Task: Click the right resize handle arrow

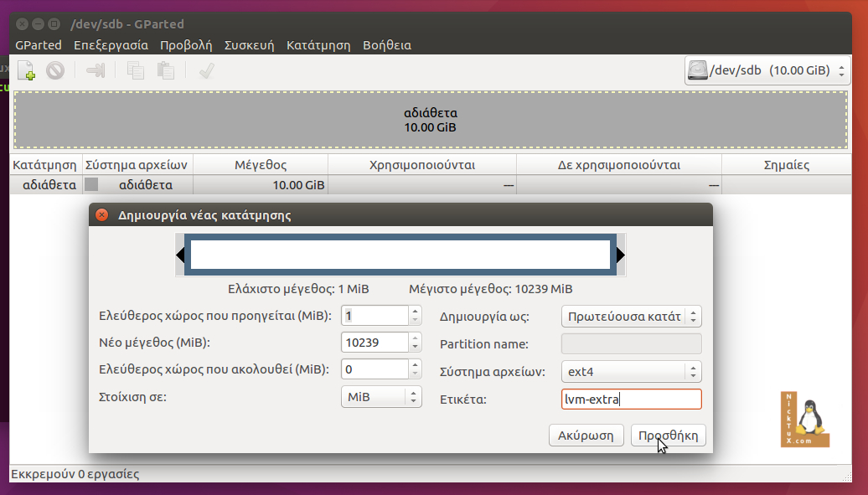Action: (x=621, y=255)
